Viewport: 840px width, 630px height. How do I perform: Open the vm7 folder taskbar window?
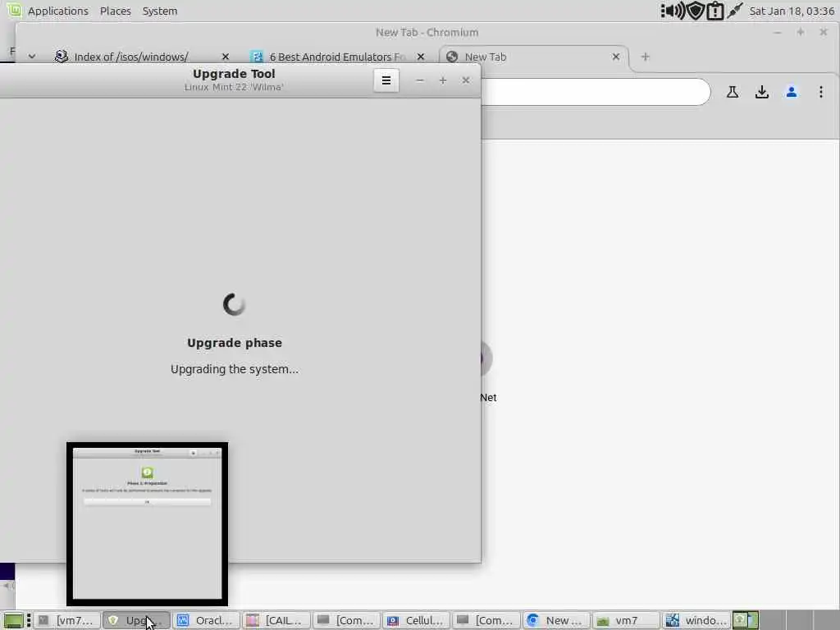626,620
